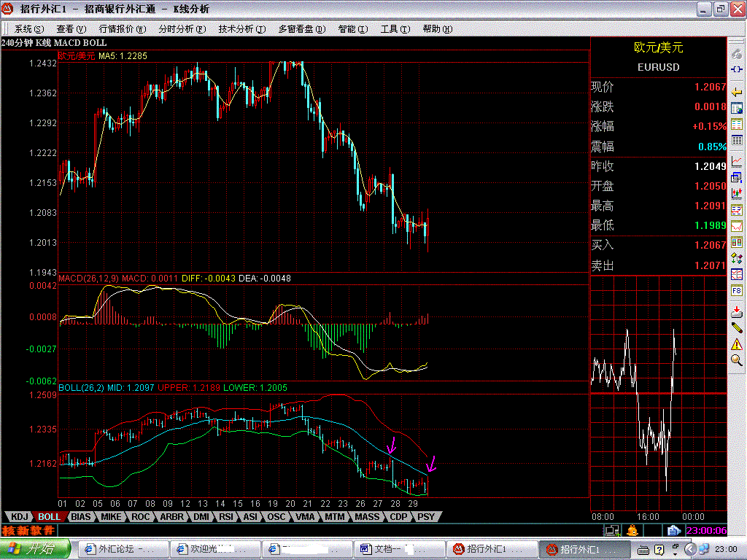The width and height of the screenshot is (747, 560).
Task: Select the RSI indicator tab
Action: coord(226,517)
